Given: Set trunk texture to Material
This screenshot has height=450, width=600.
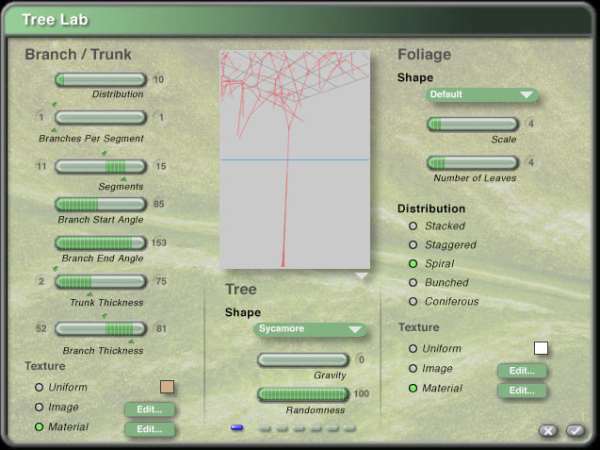Looking at the screenshot, I should pyautogui.click(x=39, y=427).
